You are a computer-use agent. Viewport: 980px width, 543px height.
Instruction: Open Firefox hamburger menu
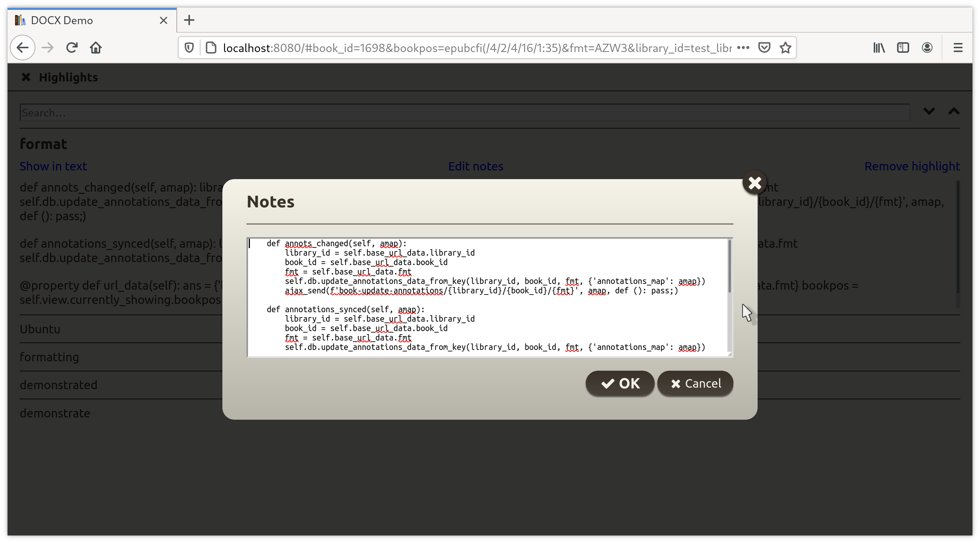point(957,48)
